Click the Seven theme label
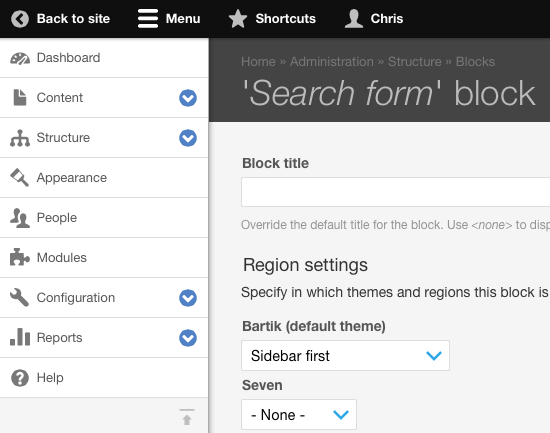The image size is (550, 433). (x=262, y=385)
